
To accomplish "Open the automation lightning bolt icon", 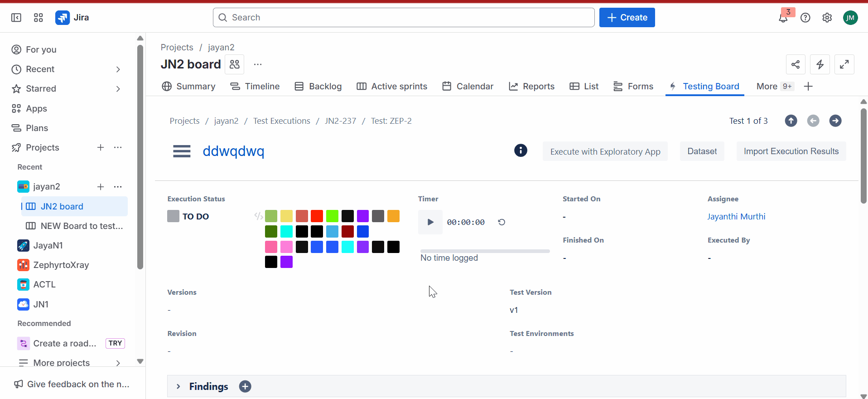I will 820,64.
